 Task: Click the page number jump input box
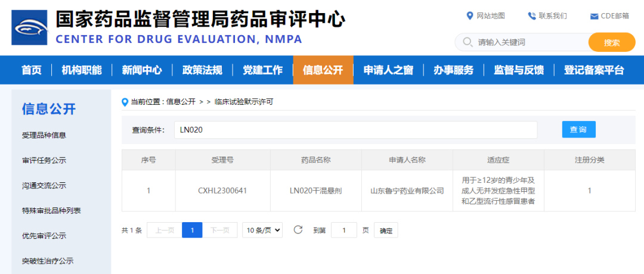click(343, 231)
